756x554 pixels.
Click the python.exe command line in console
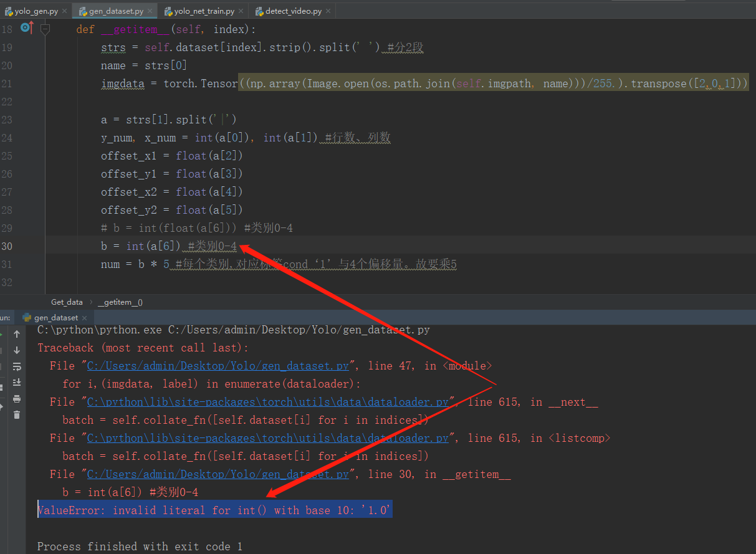[233, 330]
